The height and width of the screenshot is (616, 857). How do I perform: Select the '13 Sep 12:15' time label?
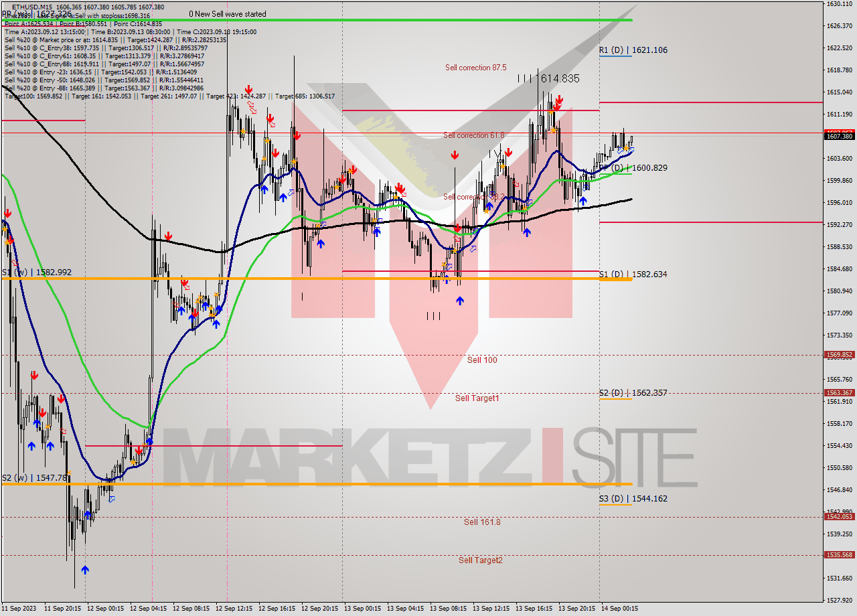coord(491,609)
